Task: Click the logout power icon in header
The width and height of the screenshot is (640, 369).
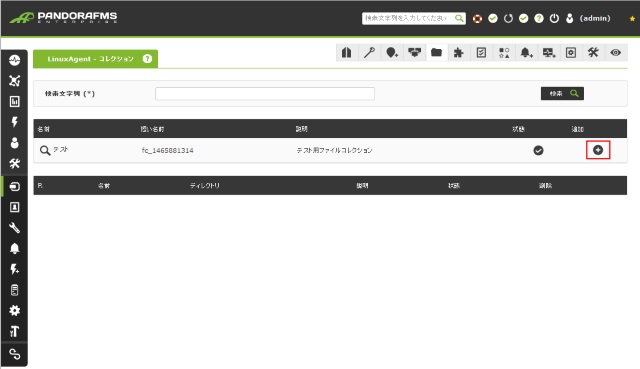Action: click(554, 18)
